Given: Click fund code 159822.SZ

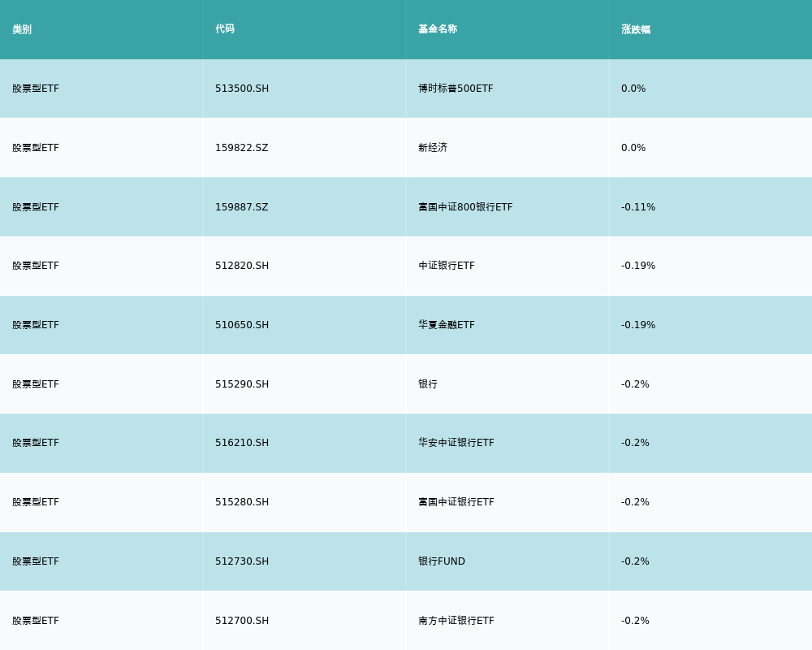Looking at the screenshot, I should coord(241,148).
